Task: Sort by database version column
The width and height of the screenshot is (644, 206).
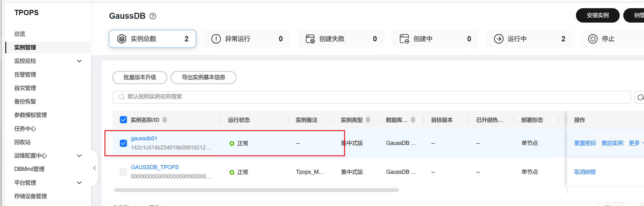Action: coord(413,120)
